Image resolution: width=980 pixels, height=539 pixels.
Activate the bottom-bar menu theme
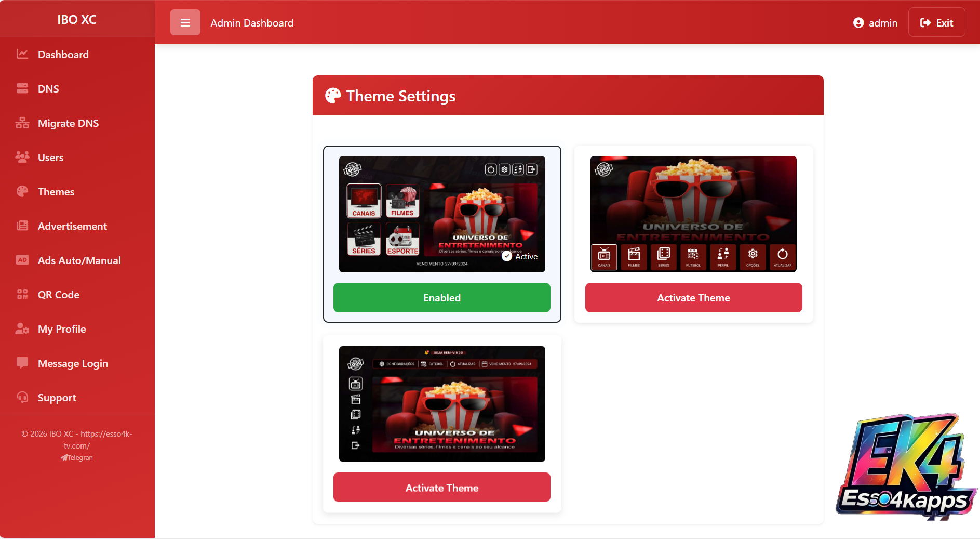(693, 298)
